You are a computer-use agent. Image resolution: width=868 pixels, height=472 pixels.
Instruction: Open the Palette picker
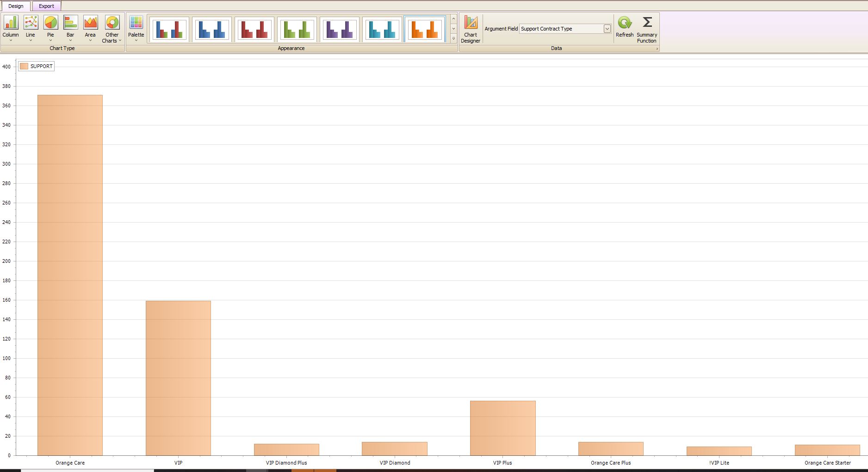pos(136,29)
